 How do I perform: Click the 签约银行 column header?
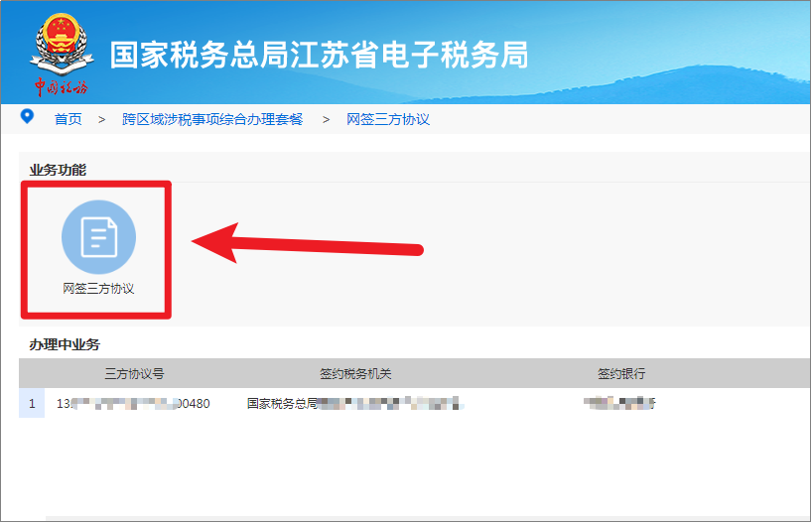(x=621, y=373)
